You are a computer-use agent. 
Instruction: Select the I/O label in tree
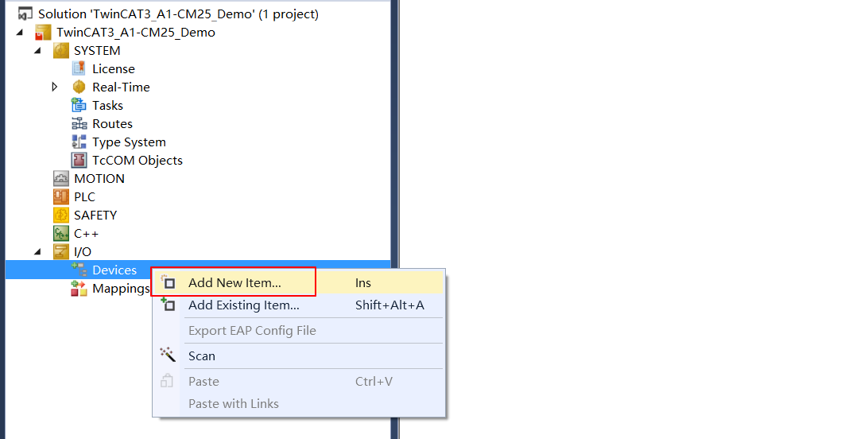point(83,252)
